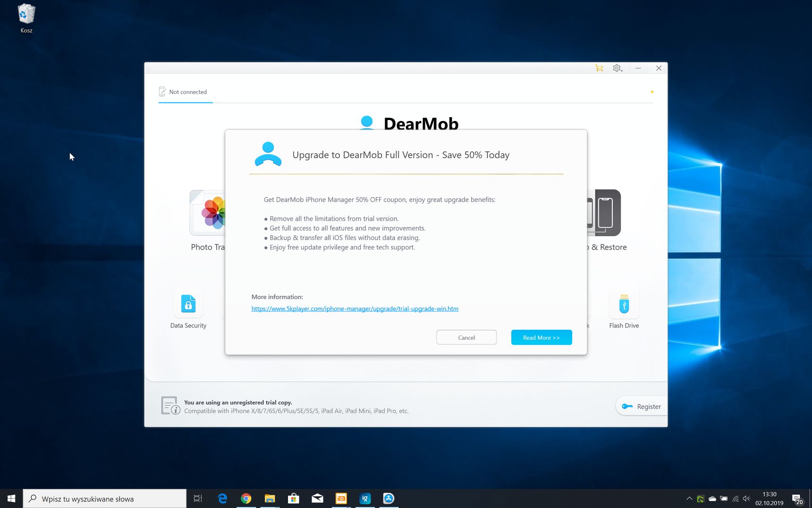Open the OneDrive cloud tray icon
Screen dimensions: 812x508
click(x=712, y=499)
